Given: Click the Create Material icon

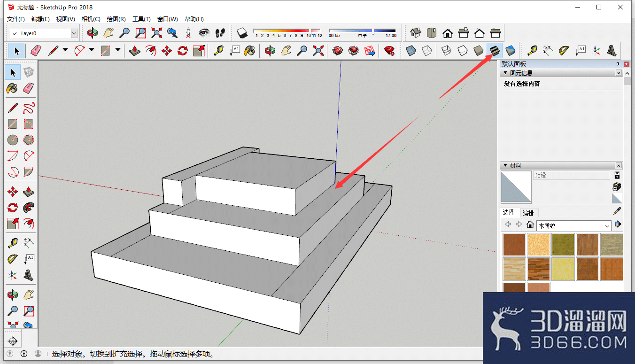Looking at the screenshot, I should click(x=617, y=187).
